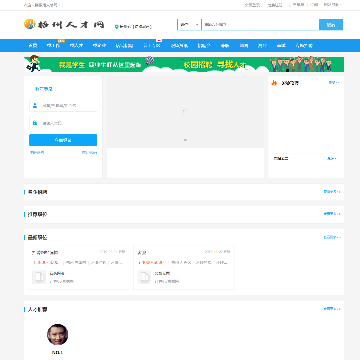Open the more link beside the flame heading

coord(334,82)
